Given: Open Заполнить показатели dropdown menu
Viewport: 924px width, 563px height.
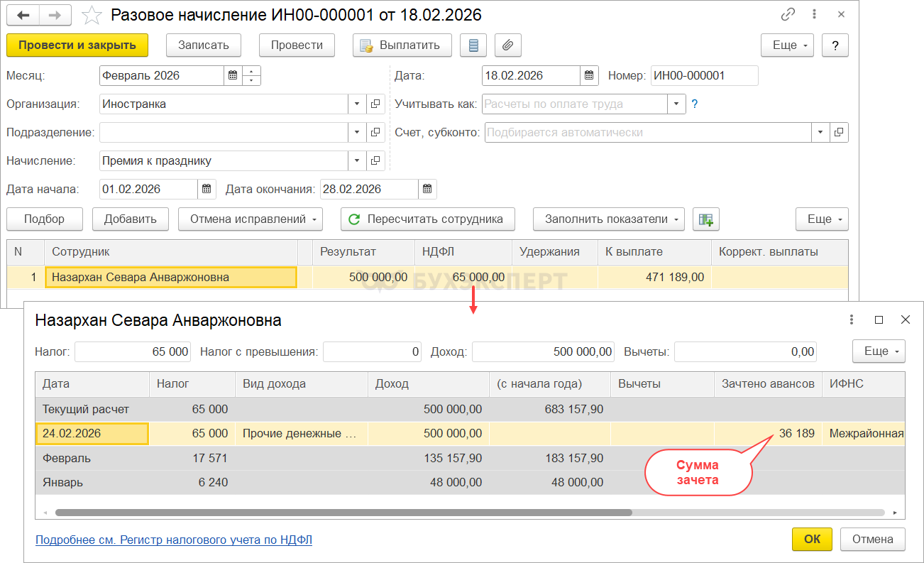Looking at the screenshot, I should click(x=608, y=219).
